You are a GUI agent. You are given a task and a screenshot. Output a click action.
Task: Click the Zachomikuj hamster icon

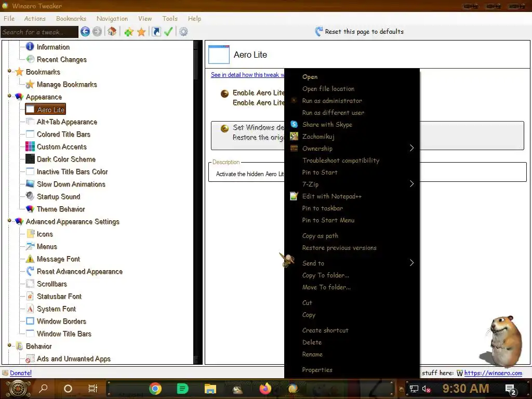pos(294,137)
